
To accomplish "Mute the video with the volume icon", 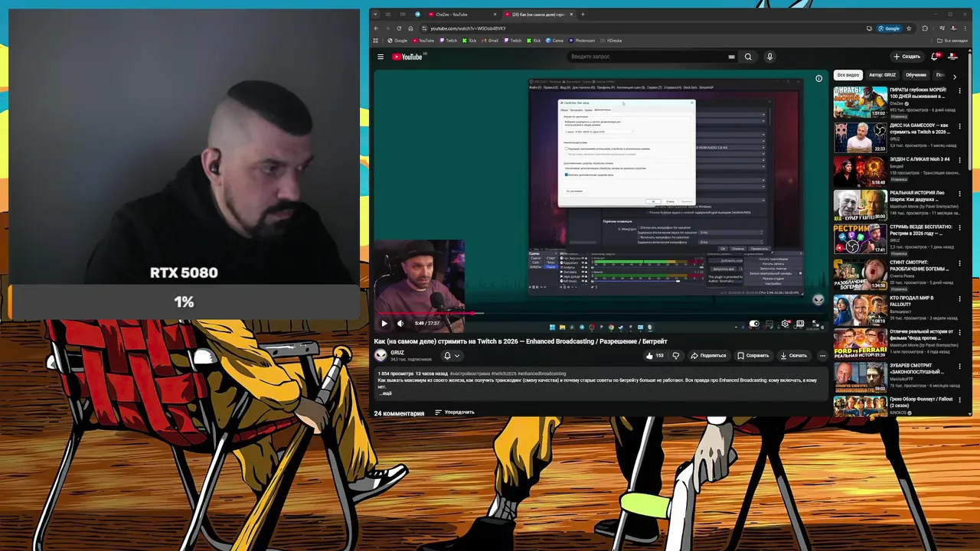I will click(x=400, y=323).
